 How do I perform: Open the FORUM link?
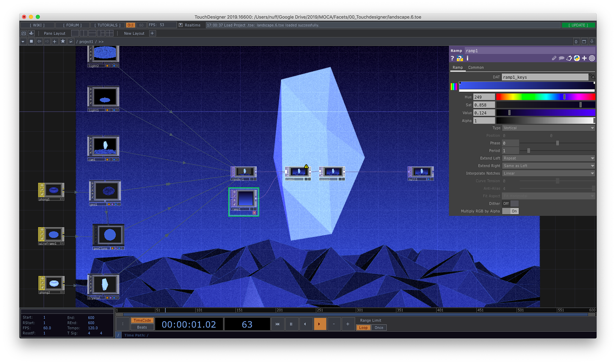click(72, 25)
